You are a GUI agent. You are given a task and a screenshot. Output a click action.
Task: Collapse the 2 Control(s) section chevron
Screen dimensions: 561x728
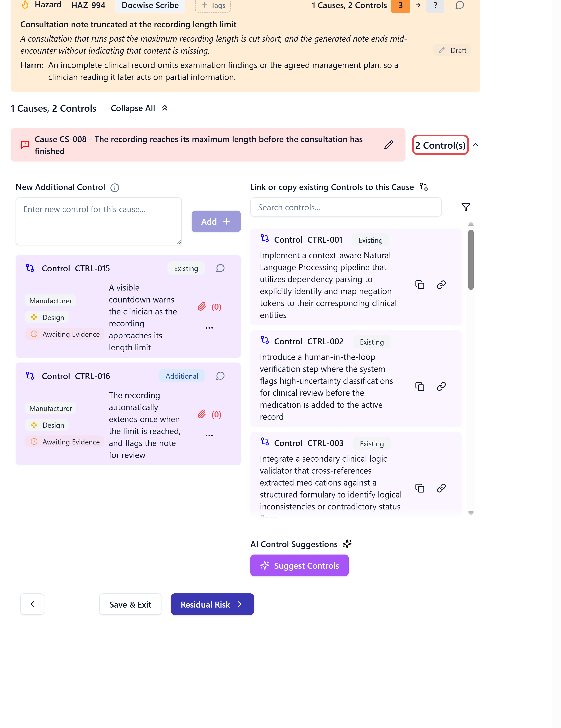475,145
